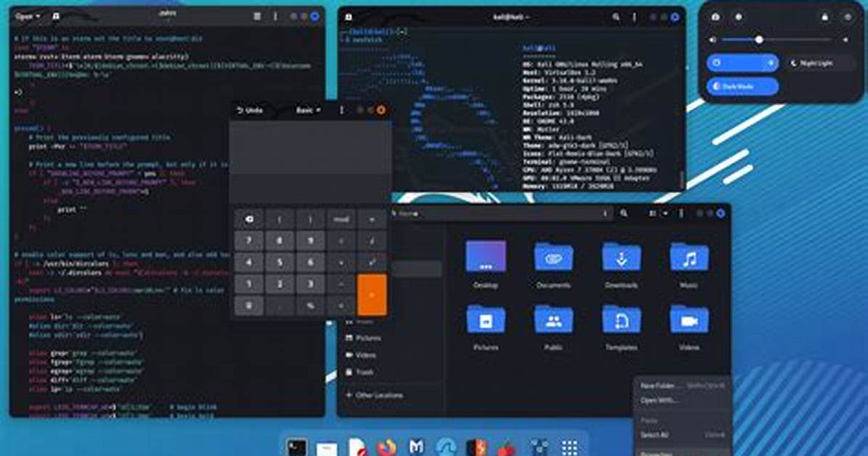This screenshot has height=456, width=868.
Task: Choose Open With from the context menu
Action: (682, 400)
